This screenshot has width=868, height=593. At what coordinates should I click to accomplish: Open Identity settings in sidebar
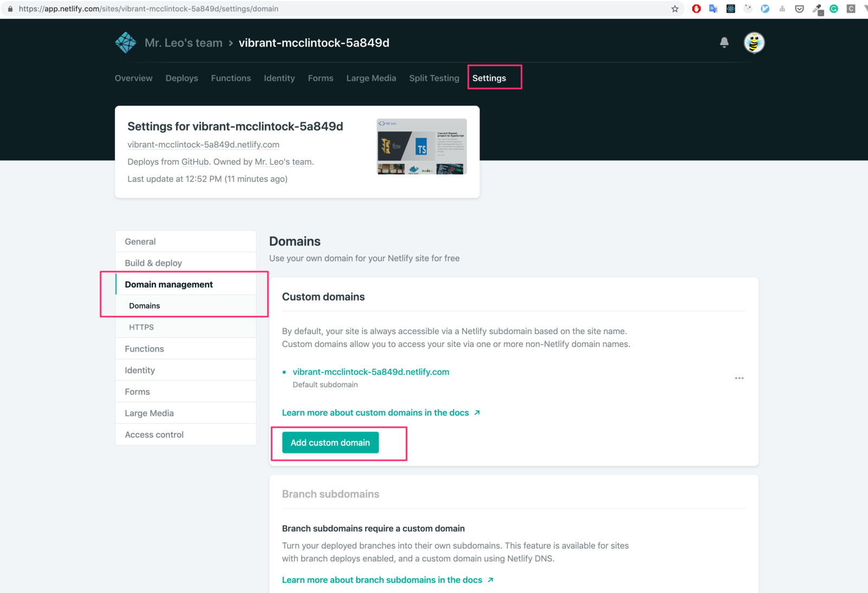[x=186, y=370]
